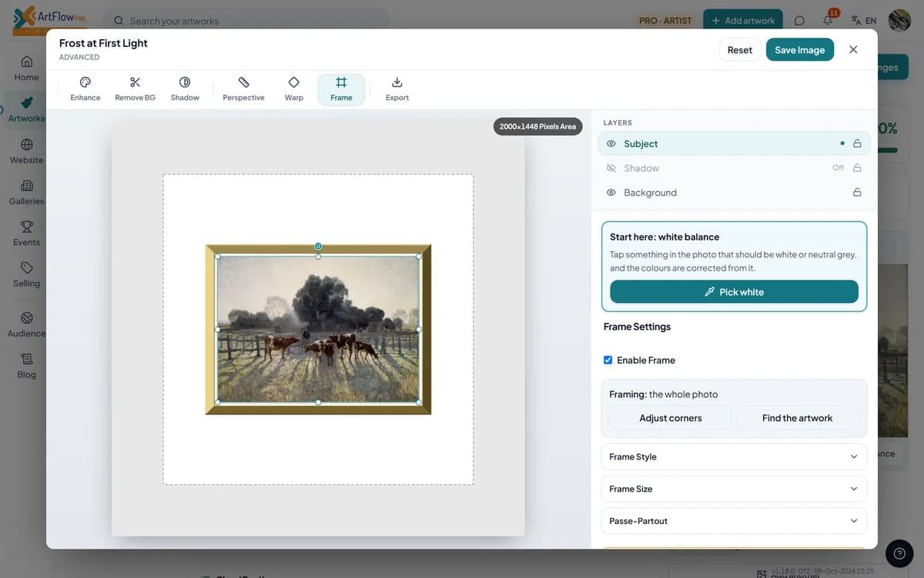Open the Shadow tool
924x578 pixels.
point(185,89)
